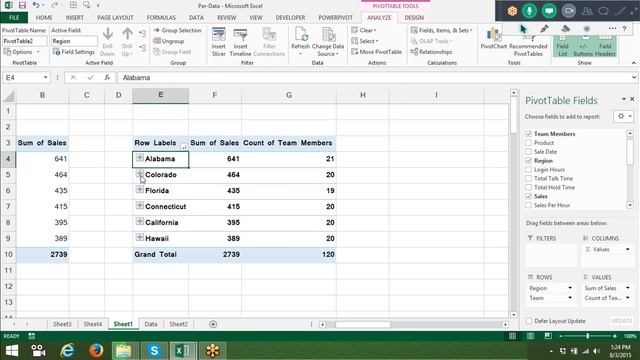This screenshot has height=360, width=640.
Task: Open Relationships in Calculations group
Action: tap(431, 52)
